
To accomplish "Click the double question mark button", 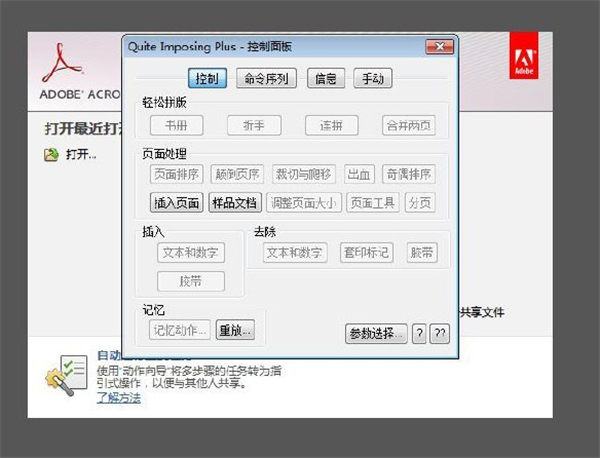I will 439,333.
